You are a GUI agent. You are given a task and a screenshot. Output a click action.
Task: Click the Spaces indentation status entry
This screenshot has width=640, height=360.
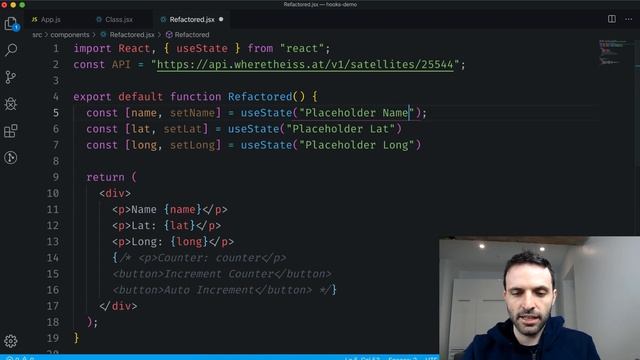point(402,358)
